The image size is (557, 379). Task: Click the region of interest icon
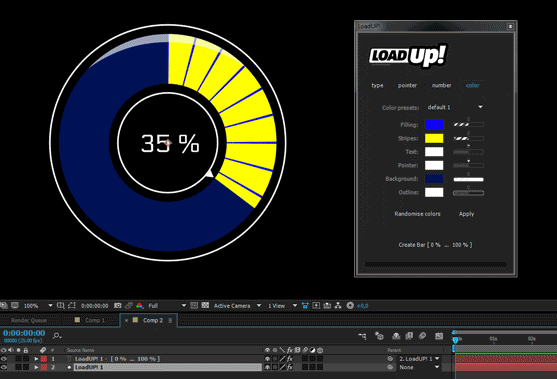pyautogui.click(x=194, y=305)
